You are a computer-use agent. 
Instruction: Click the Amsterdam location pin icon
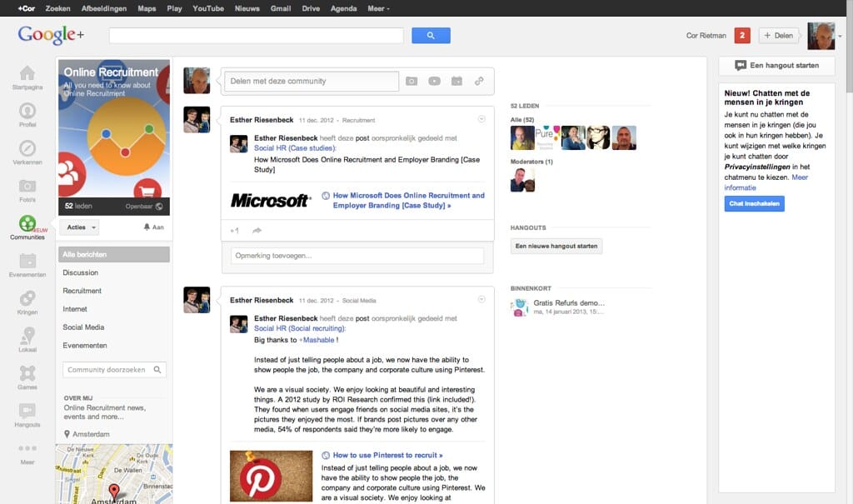pyautogui.click(x=67, y=434)
